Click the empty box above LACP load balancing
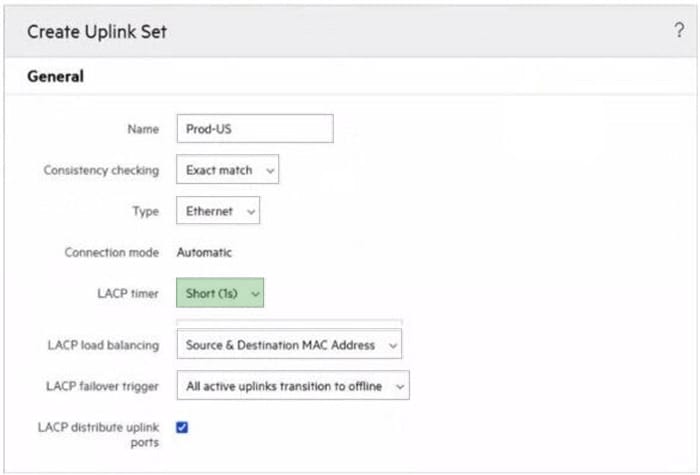This screenshot has width=700, height=475. [x=288, y=323]
